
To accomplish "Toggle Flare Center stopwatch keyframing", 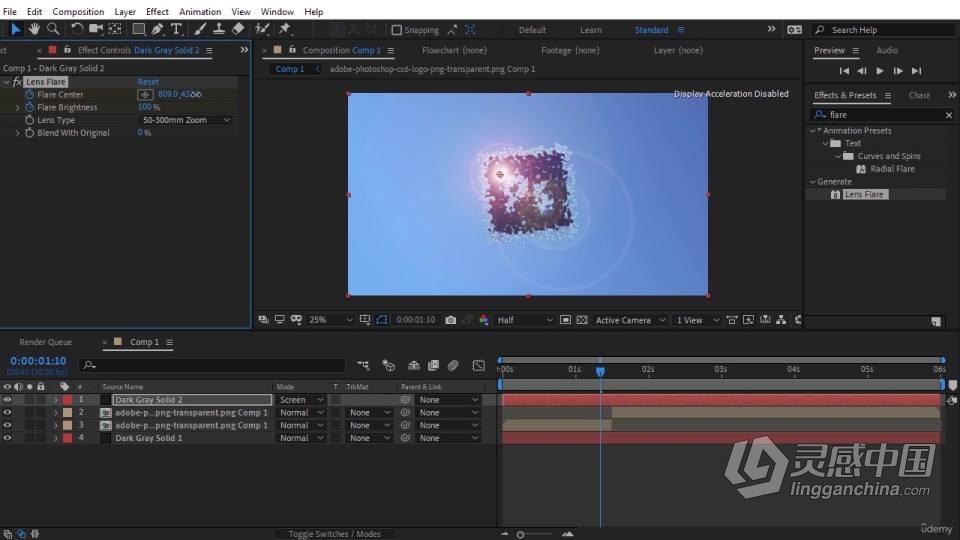I will [29, 94].
